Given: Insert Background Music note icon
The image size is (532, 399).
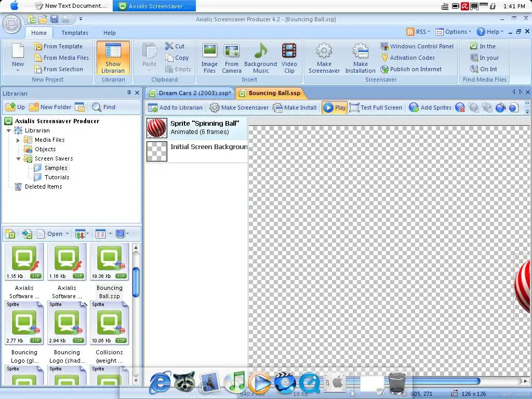Looking at the screenshot, I should 261,50.
